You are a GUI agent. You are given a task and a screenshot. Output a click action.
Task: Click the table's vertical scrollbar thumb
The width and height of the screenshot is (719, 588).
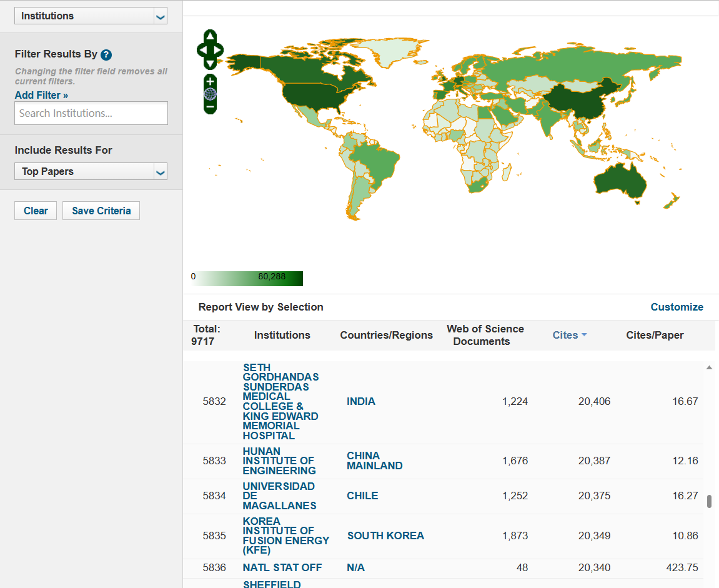[x=709, y=501]
